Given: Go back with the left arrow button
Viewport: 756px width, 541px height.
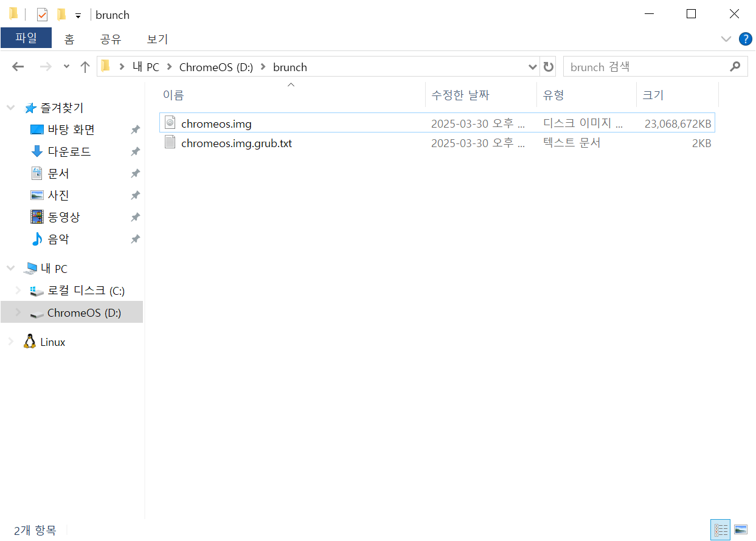Looking at the screenshot, I should pos(18,67).
